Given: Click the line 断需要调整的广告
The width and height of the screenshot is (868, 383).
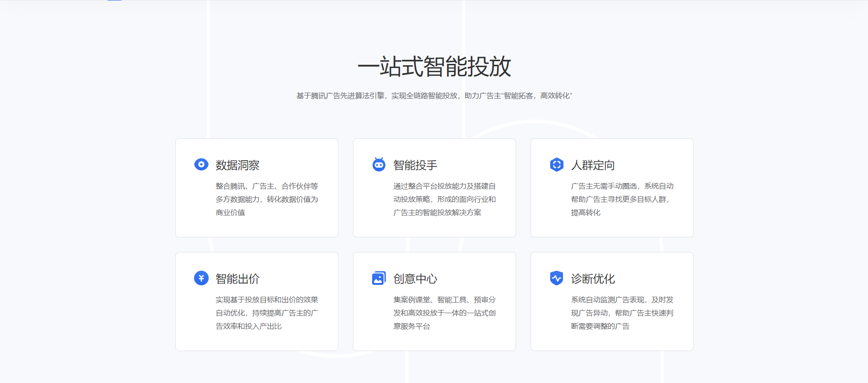Looking at the screenshot, I should pos(600,326).
